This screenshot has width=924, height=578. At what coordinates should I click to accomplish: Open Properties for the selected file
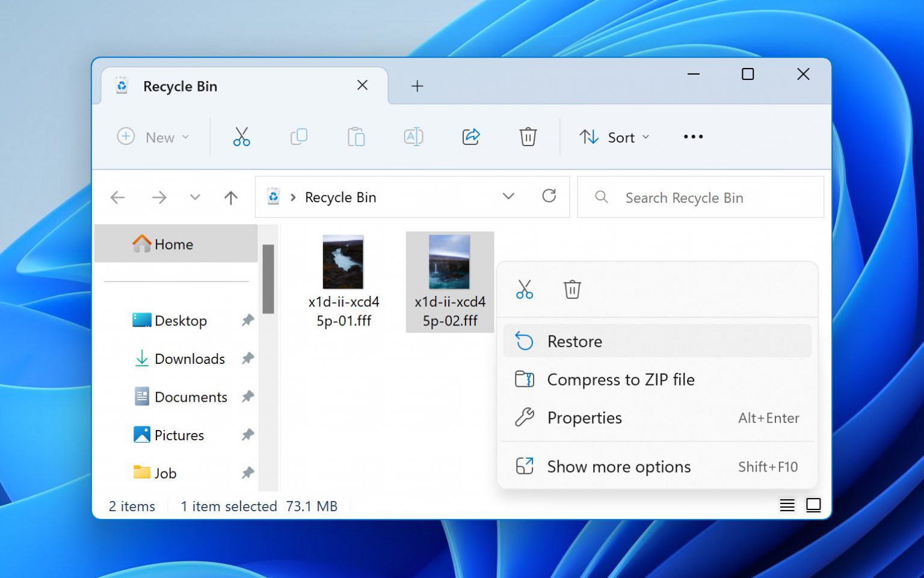point(584,418)
